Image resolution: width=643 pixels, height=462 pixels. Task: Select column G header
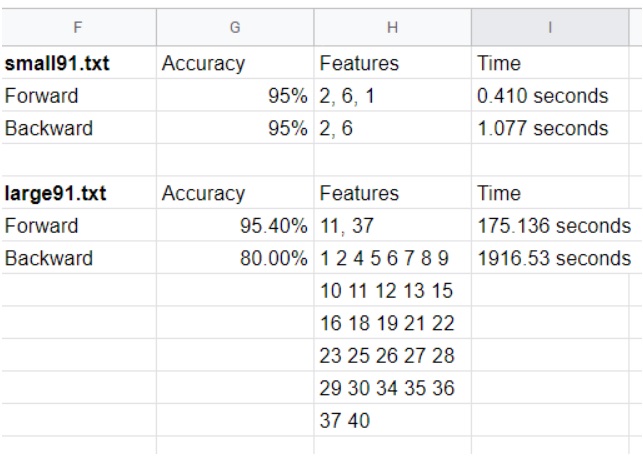[x=235, y=28]
